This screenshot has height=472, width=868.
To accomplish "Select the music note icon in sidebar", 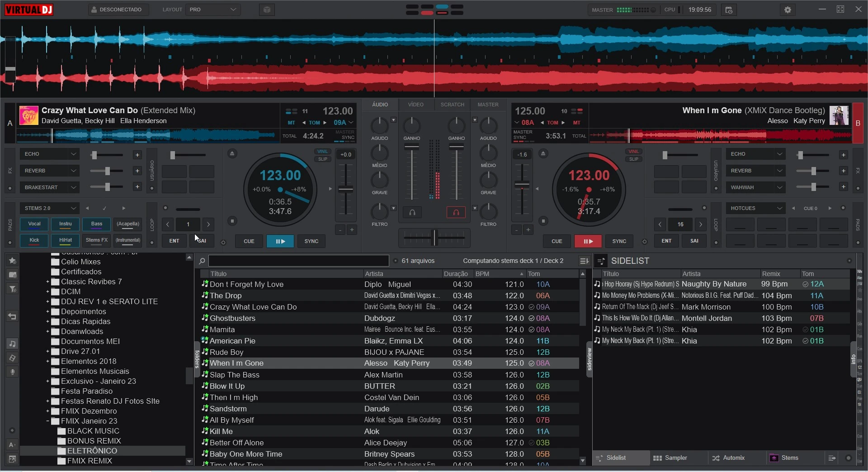I will click(x=12, y=344).
